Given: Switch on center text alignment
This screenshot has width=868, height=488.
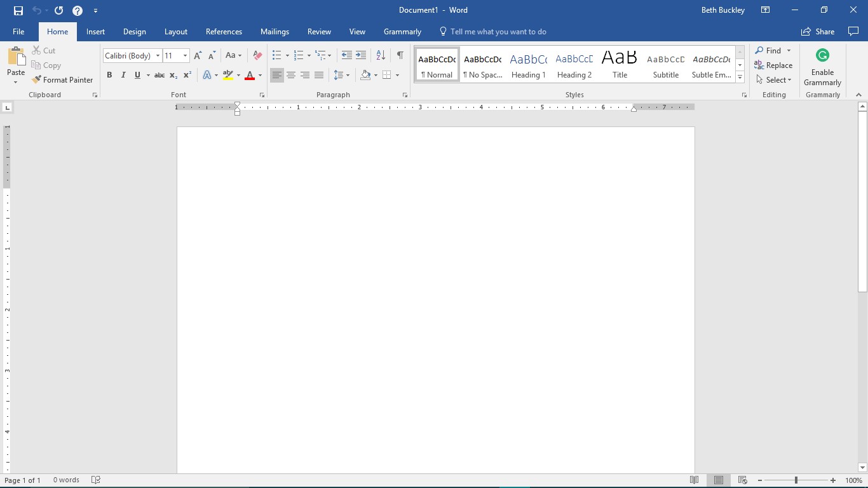Looking at the screenshot, I should (x=291, y=75).
